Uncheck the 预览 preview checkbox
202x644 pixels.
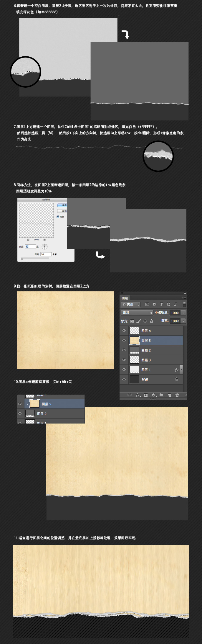point(58,217)
